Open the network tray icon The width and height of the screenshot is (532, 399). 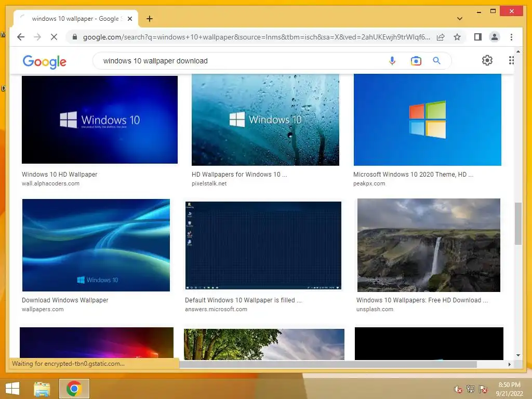point(471,389)
